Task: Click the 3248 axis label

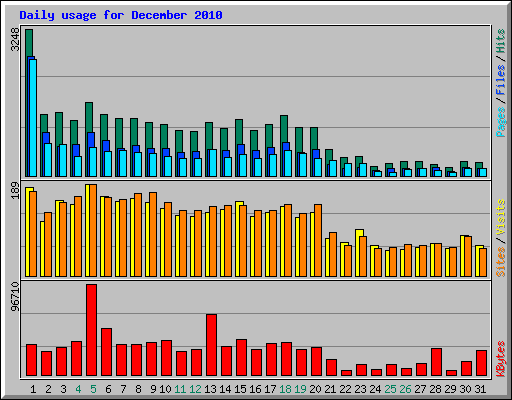Action: (16, 39)
